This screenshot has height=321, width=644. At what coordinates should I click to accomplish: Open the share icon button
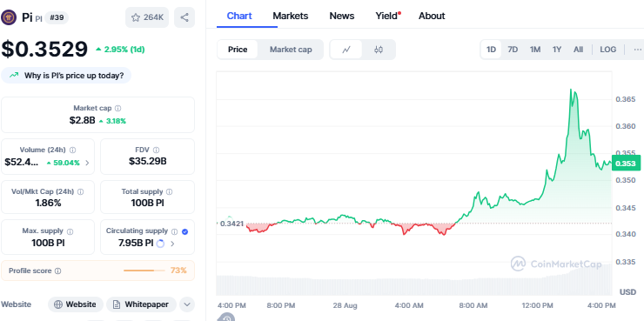coord(184,17)
